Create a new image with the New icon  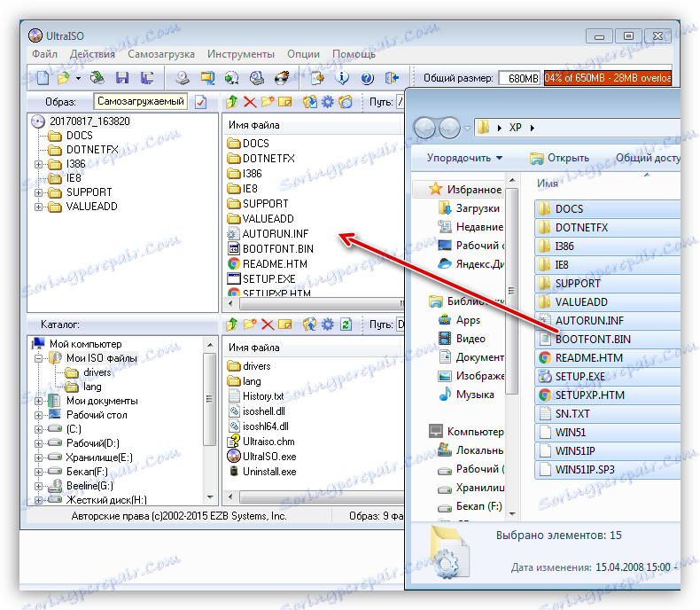[43, 78]
